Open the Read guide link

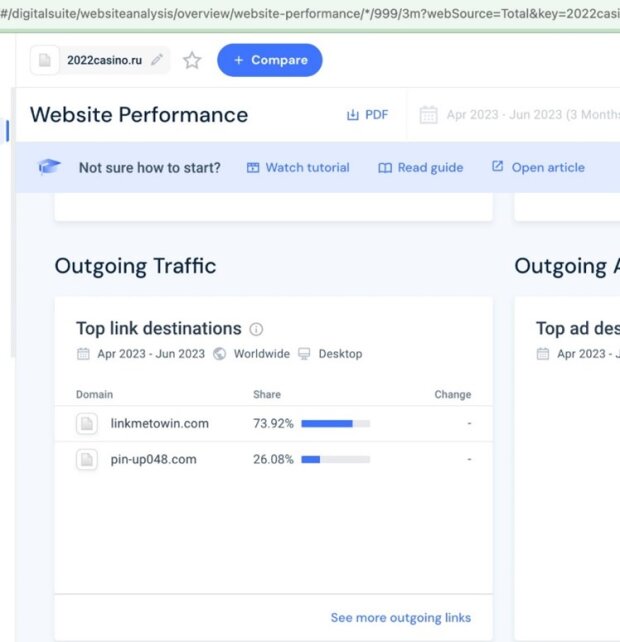(x=420, y=167)
